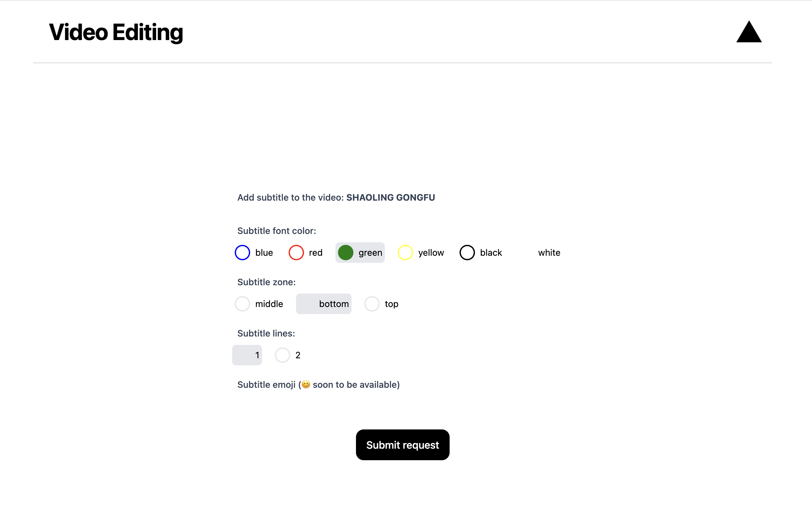The image size is (812, 507).
Task: Choose the red outlined color circle
Action: [296, 253]
